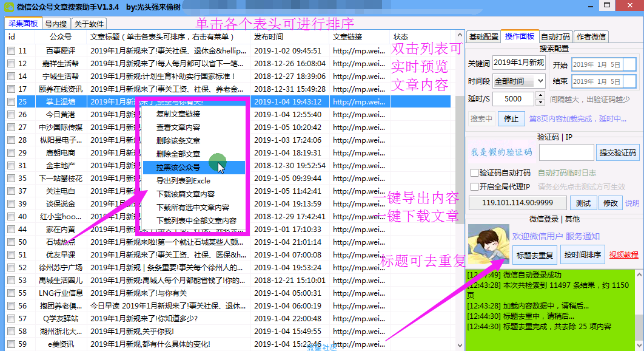Select the LNG行业信息 account cell
The width and height of the screenshot is (644, 351).
(61, 293)
